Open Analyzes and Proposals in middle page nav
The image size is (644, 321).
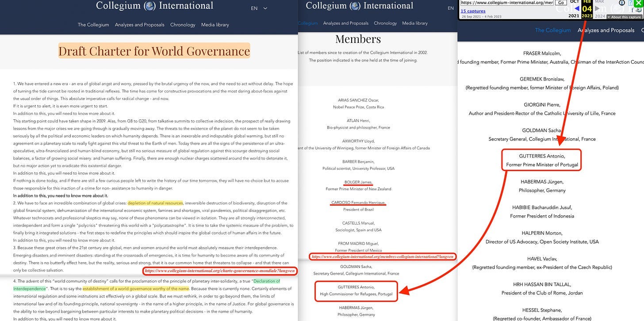tap(346, 23)
